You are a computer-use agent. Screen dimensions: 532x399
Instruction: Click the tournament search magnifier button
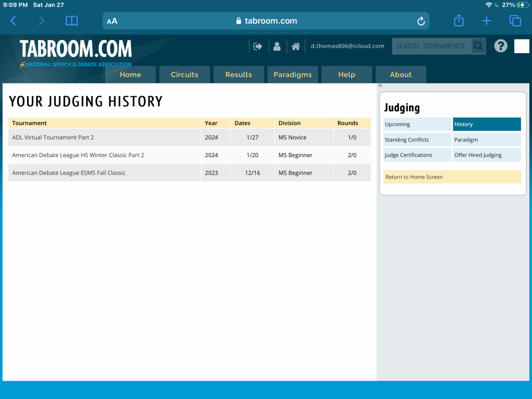478,46
